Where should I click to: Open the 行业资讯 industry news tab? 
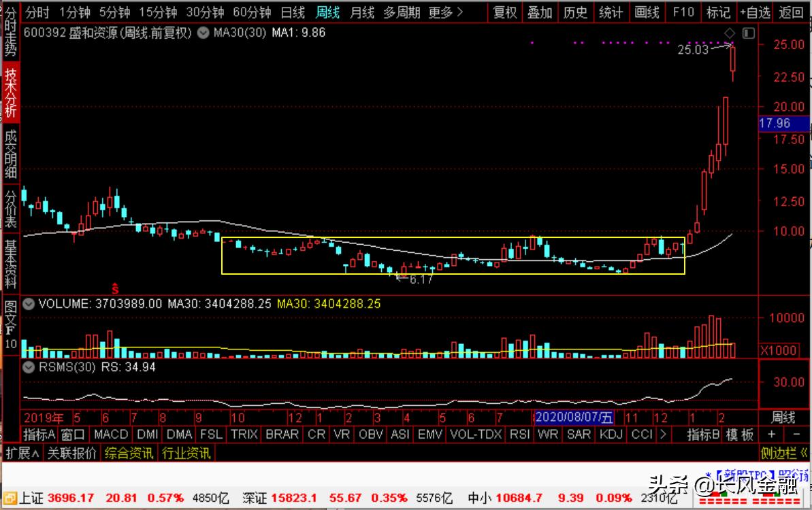pyautogui.click(x=187, y=452)
